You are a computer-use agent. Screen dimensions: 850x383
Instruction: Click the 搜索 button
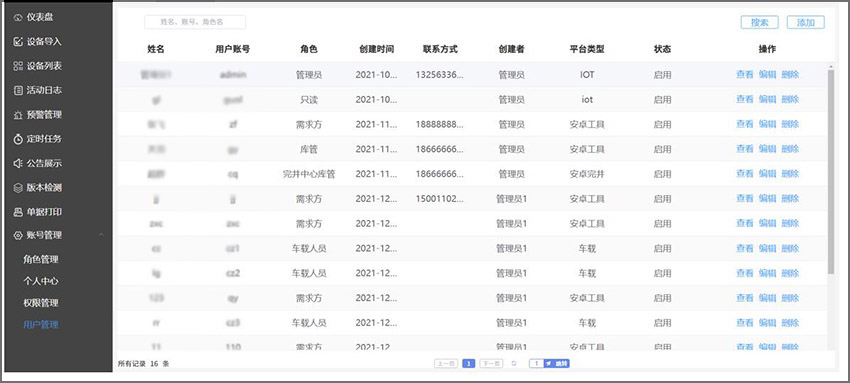(x=759, y=22)
